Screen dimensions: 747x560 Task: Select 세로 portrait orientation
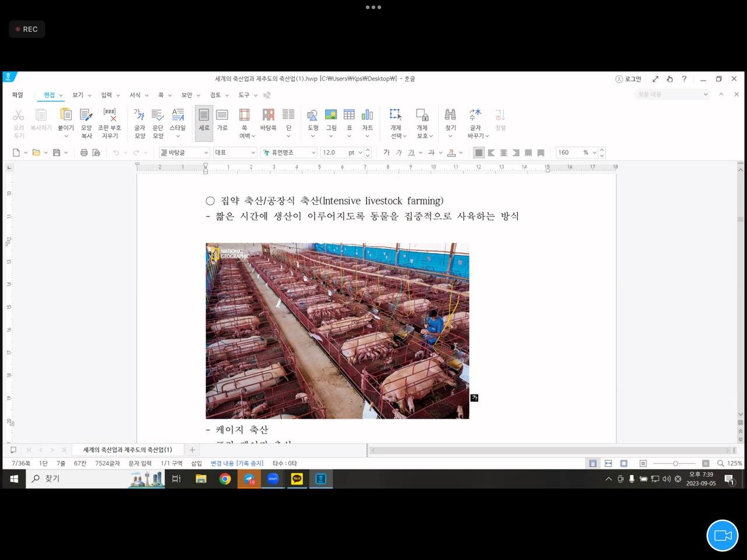(x=204, y=123)
